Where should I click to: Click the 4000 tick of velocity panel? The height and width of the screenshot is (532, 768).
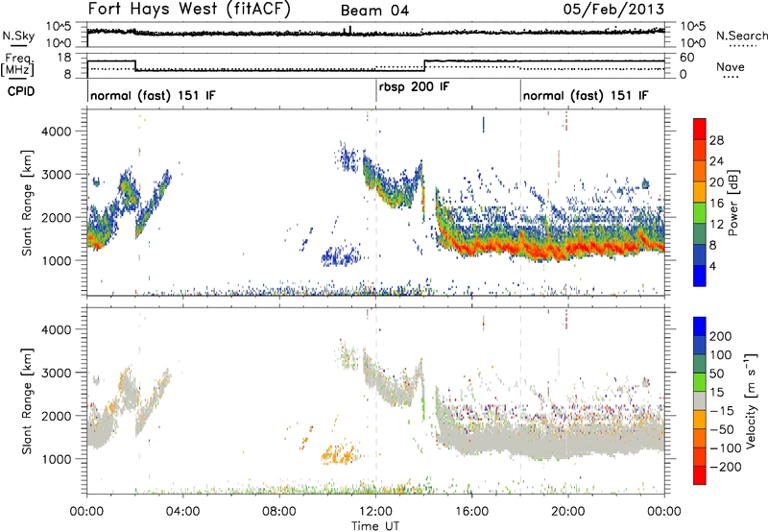56,329
